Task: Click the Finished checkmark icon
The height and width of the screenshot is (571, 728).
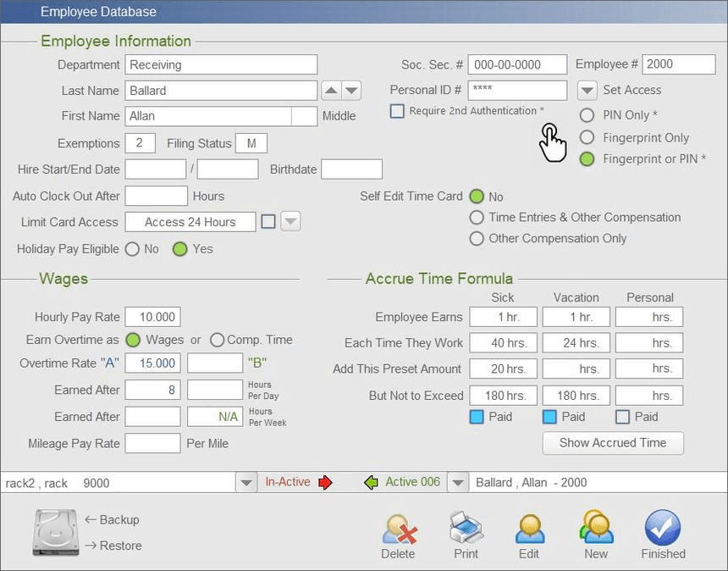Action: pyautogui.click(x=663, y=527)
